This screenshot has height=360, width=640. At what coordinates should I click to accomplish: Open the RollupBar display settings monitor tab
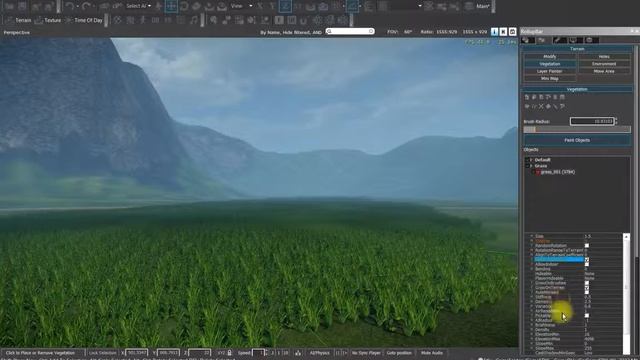click(x=576, y=40)
